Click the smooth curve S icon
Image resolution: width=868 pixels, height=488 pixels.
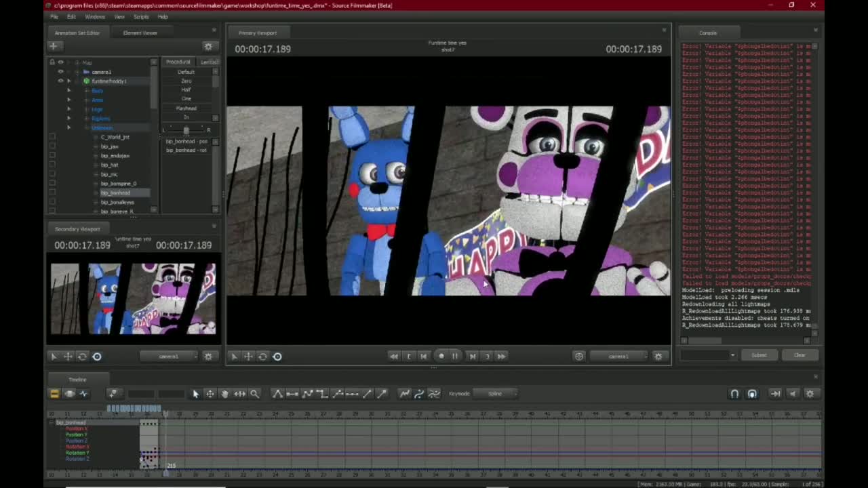[x=419, y=394]
